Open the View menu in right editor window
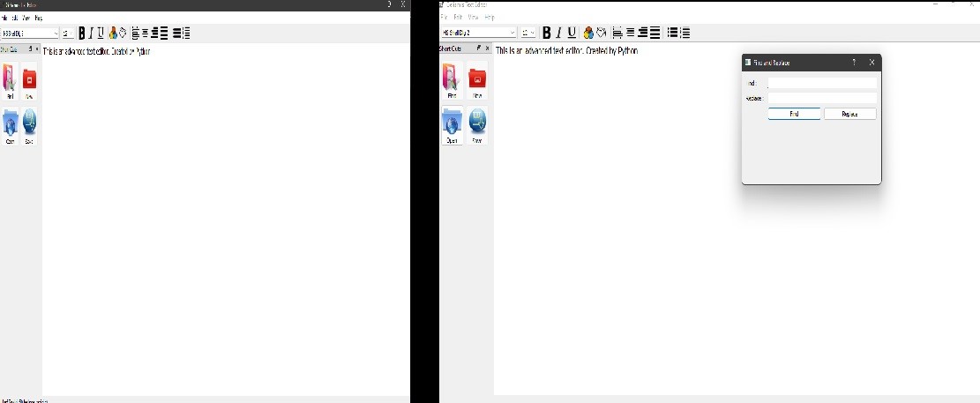 pyautogui.click(x=473, y=17)
